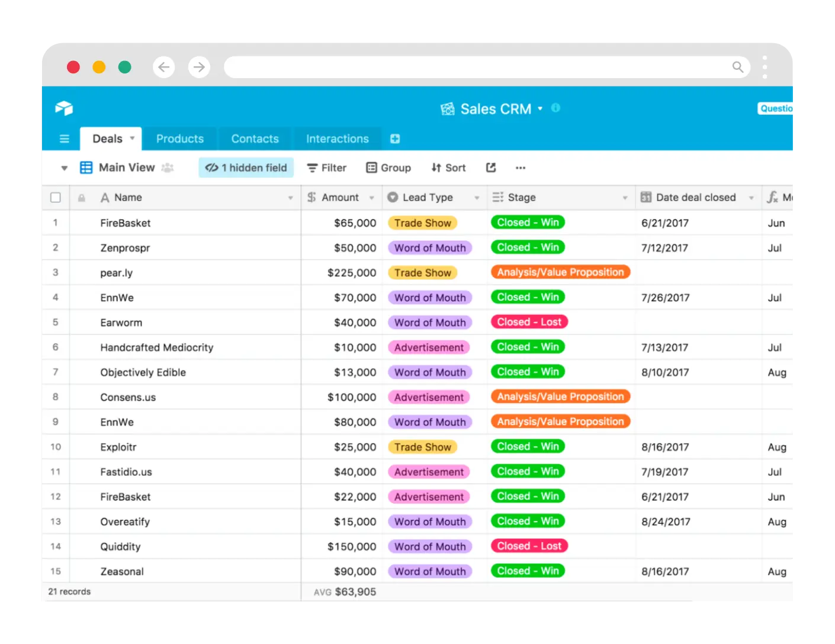The width and height of the screenshot is (835, 644).
Task: Open the Interactions tab
Action: point(337,139)
